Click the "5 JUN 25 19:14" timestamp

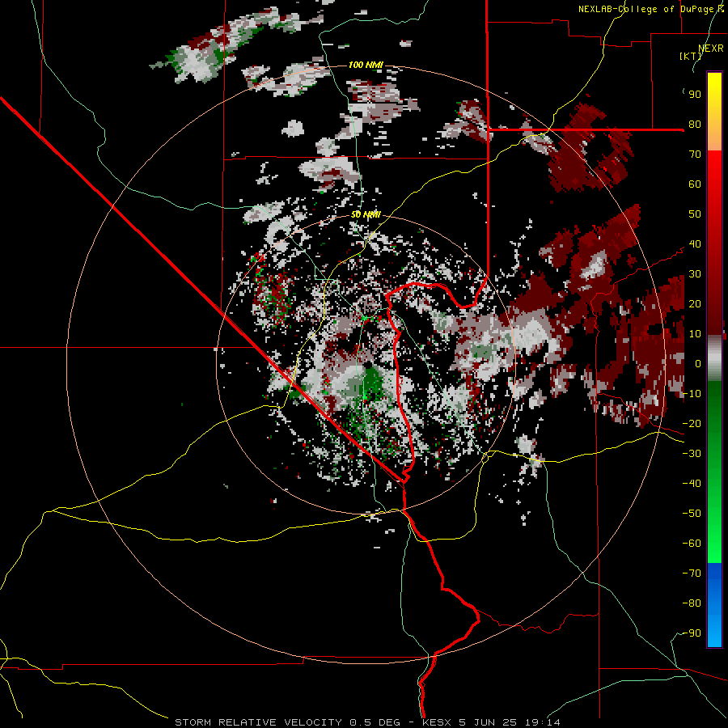click(x=510, y=722)
